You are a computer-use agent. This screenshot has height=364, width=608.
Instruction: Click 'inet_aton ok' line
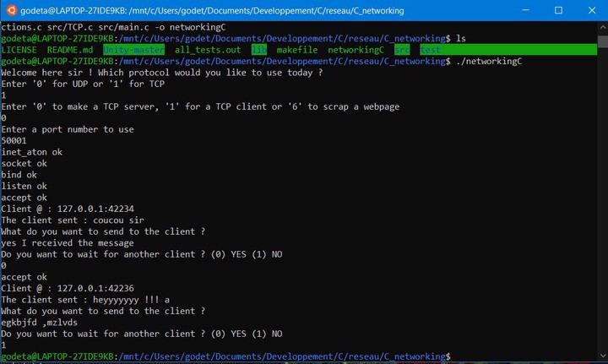(x=32, y=152)
